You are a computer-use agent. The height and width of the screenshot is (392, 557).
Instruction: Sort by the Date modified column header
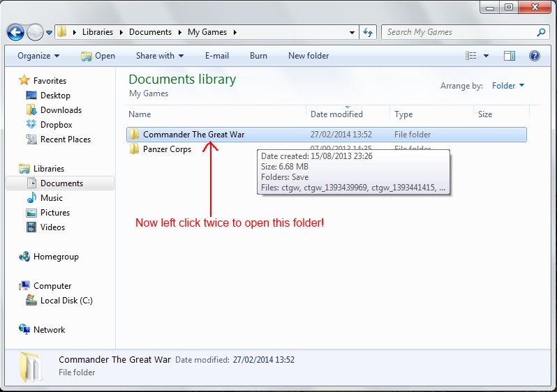[x=348, y=114]
